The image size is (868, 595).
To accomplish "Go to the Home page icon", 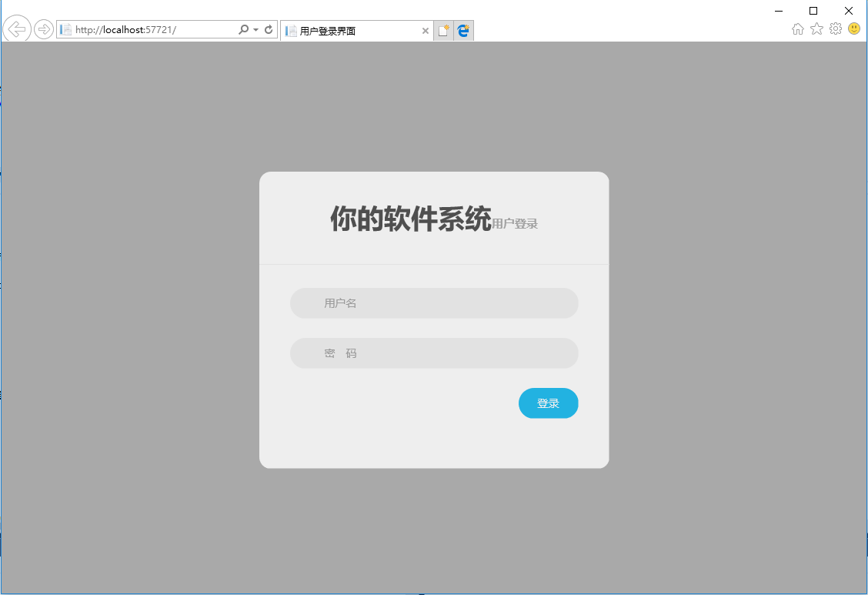I will [x=798, y=29].
